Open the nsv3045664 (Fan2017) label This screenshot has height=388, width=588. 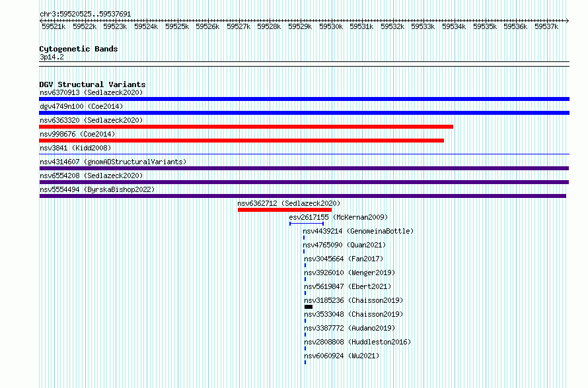[x=344, y=259]
